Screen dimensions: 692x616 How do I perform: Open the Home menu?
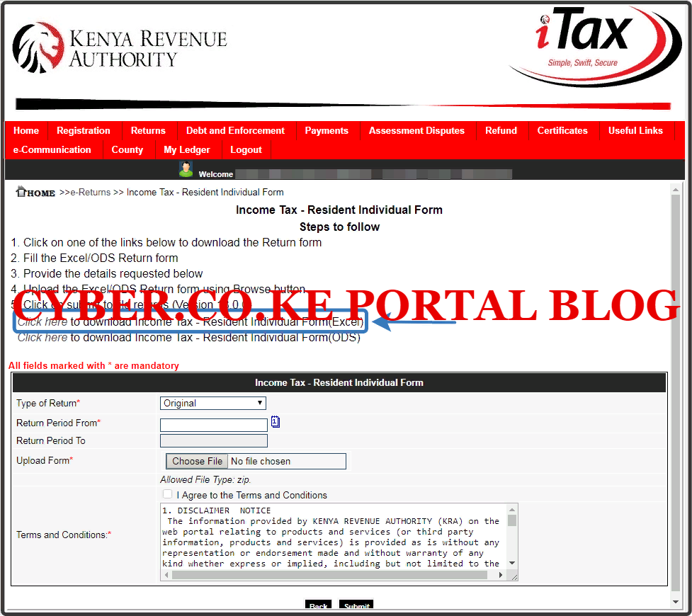click(26, 130)
